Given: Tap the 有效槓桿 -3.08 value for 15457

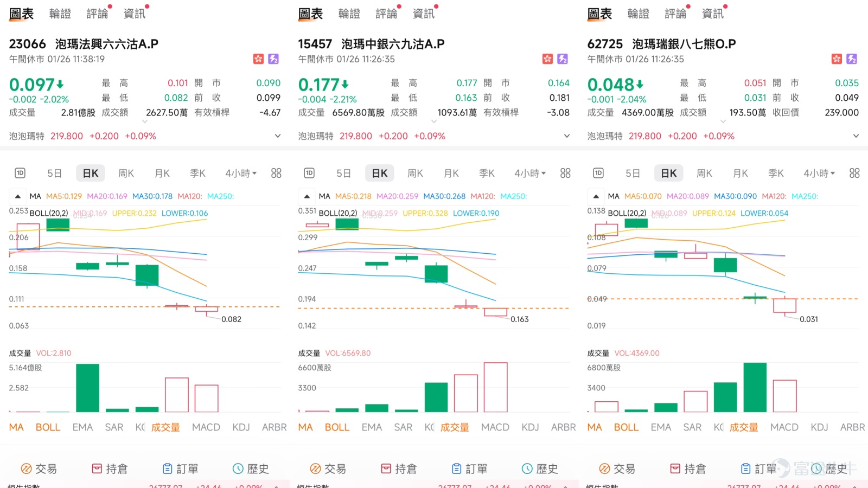Looking at the screenshot, I should point(558,112).
